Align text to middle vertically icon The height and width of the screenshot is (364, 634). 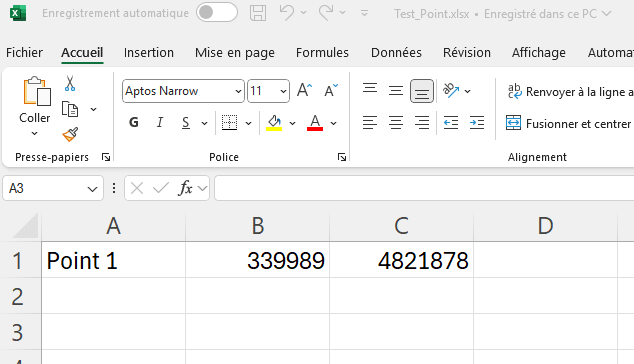coord(396,91)
